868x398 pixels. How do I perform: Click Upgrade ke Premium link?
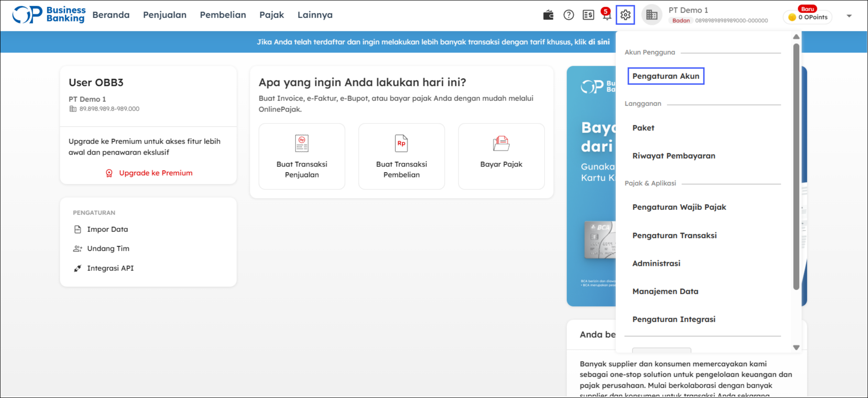(155, 173)
